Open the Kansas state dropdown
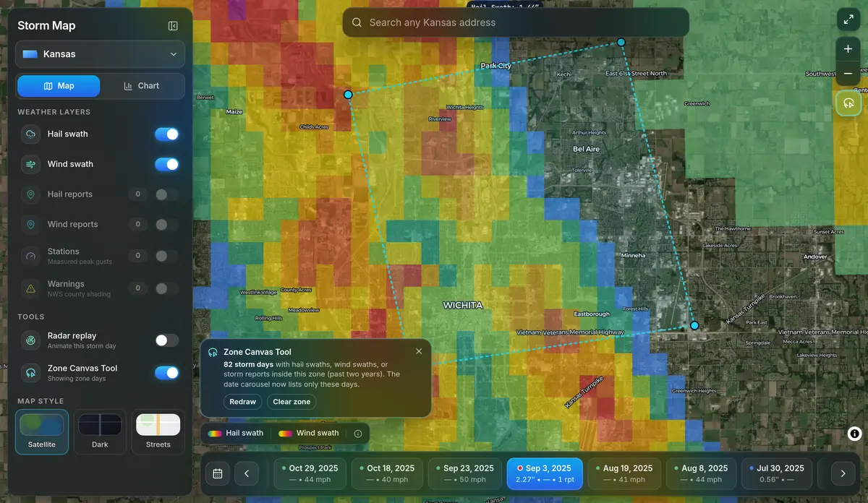Screen dimensions: 868x503 click(100, 54)
